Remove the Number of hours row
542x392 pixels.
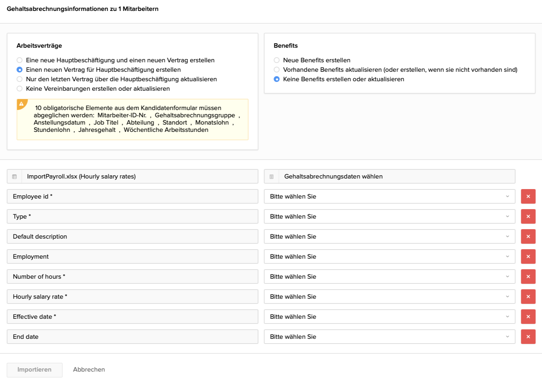(528, 277)
